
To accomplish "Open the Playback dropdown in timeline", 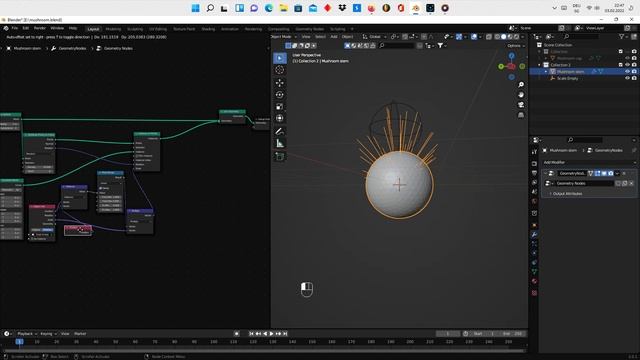I will (x=27, y=333).
